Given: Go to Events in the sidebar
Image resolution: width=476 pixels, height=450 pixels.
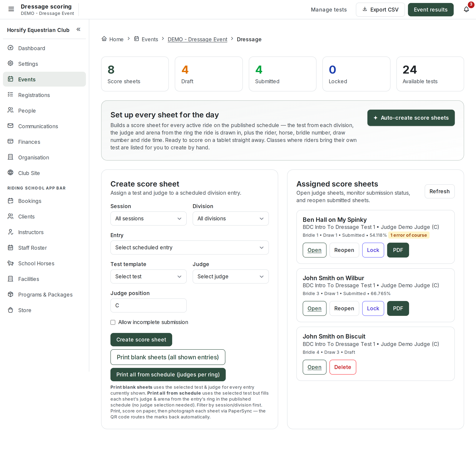Looking at the screenshot, I should (x=44, y=79).
